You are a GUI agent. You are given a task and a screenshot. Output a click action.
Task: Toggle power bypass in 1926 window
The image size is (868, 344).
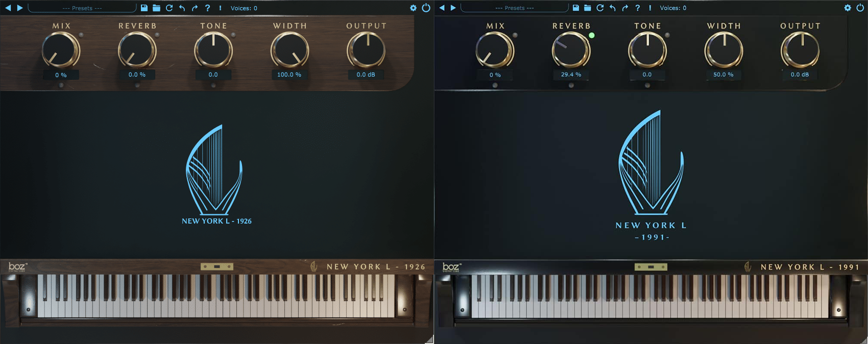(x=426, y=8)
